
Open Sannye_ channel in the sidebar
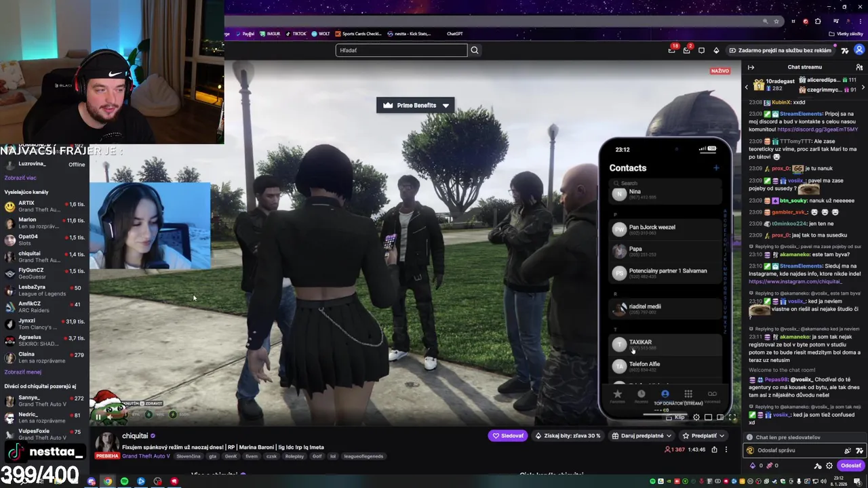coord(45,401)
